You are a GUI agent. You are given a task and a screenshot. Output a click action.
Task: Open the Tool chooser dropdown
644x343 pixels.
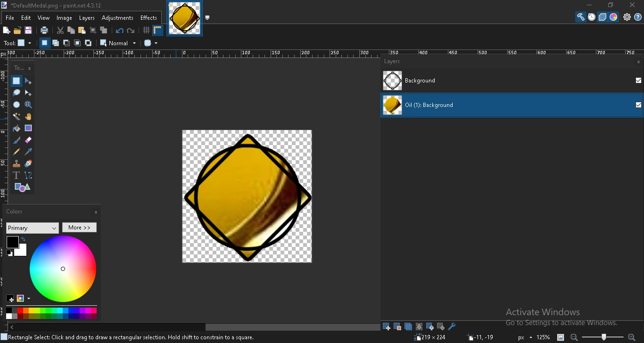click(24, 43)
